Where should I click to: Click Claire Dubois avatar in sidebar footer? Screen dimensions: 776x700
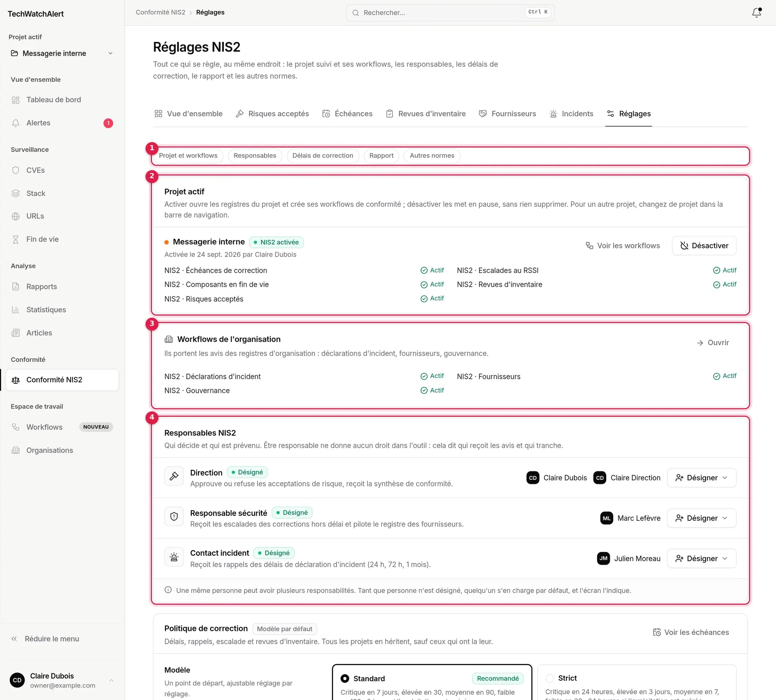[17, 680]
